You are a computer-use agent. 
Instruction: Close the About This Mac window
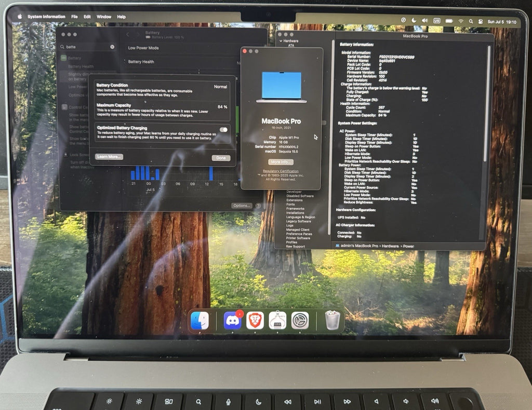point(245,51)
